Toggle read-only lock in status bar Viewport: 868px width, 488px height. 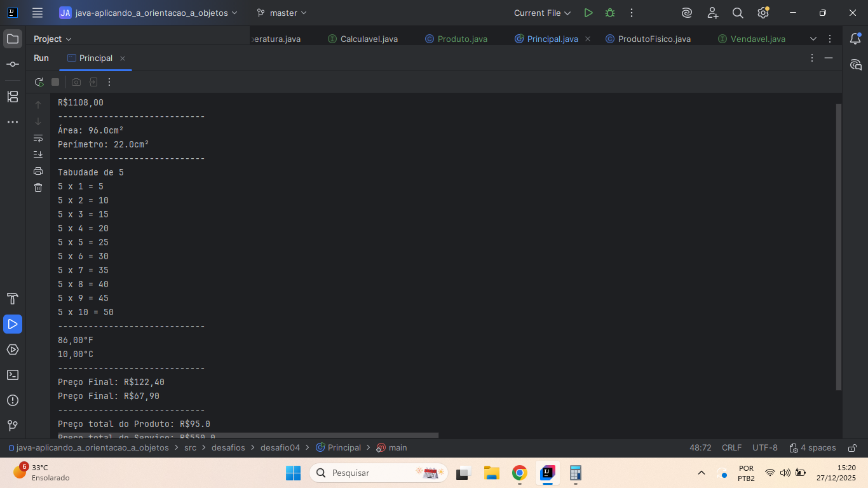coord(853,448)
